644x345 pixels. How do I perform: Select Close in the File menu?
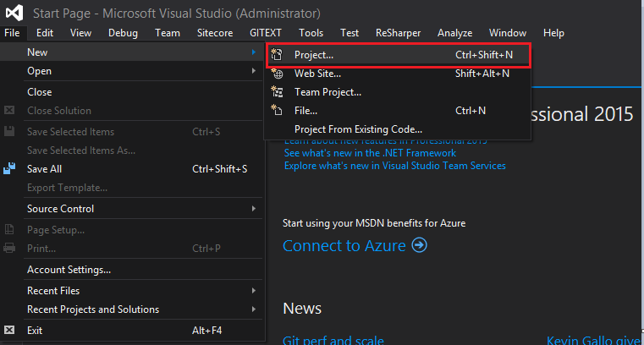point(131,92)
